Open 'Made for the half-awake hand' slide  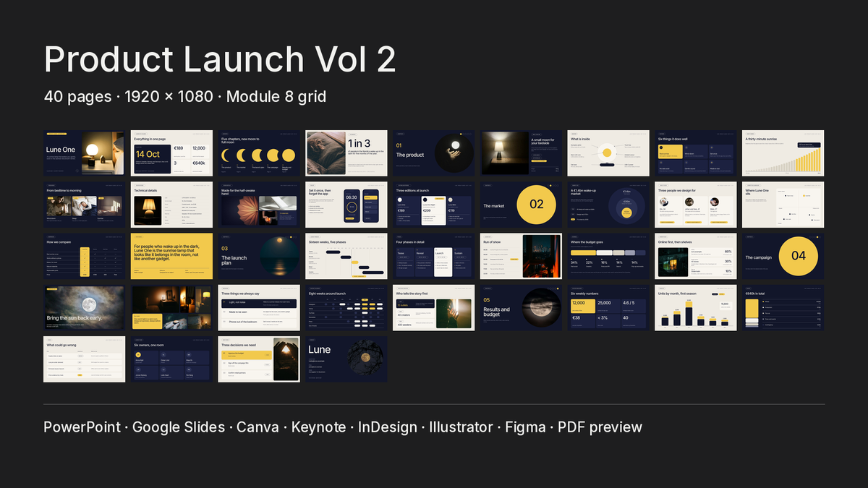coord(259,205)
